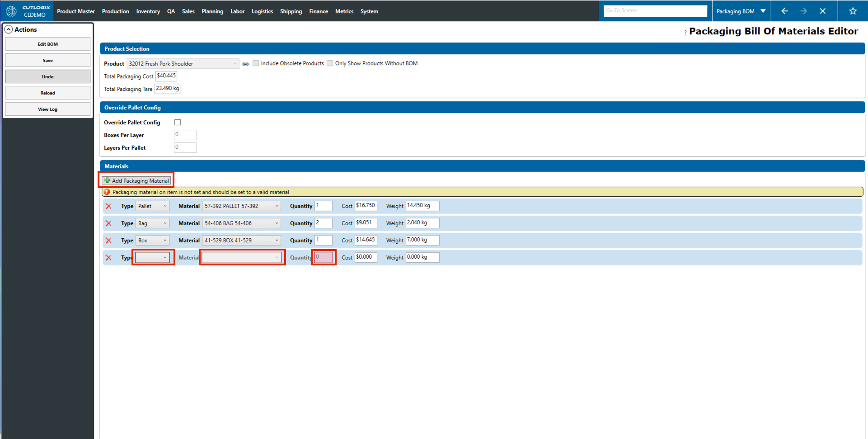
Task: Open the help question mark icon
Action: pos(685,33)
